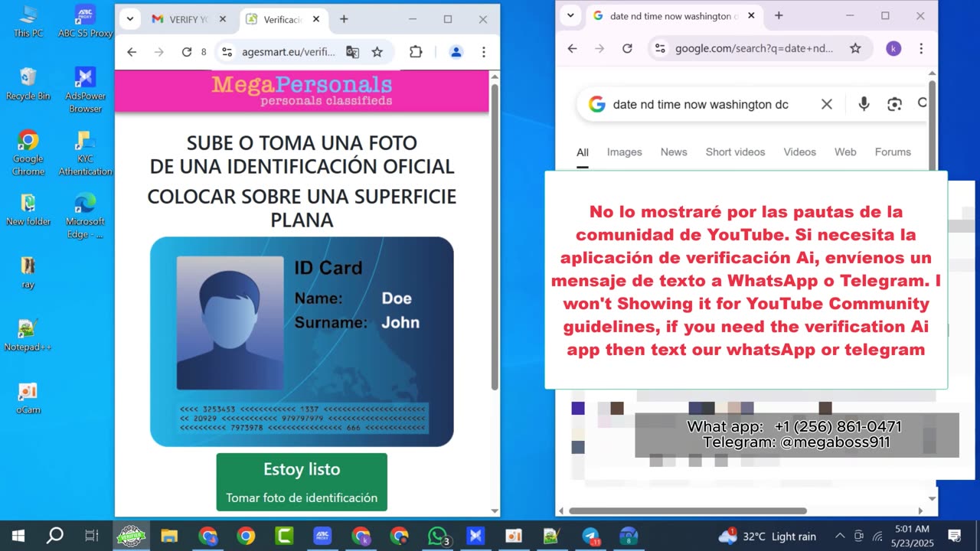Open the Windows Start menu
The width and height of the screenshot is (980, 551).
[18, 536]
